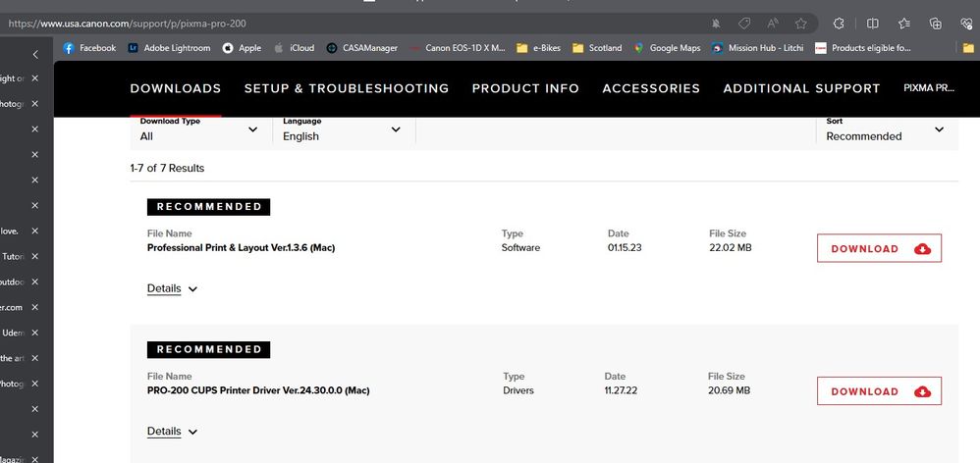Screen dimensions: 980x463
Task: Click the type value 'Software'
Action: (x=520, y=248)
